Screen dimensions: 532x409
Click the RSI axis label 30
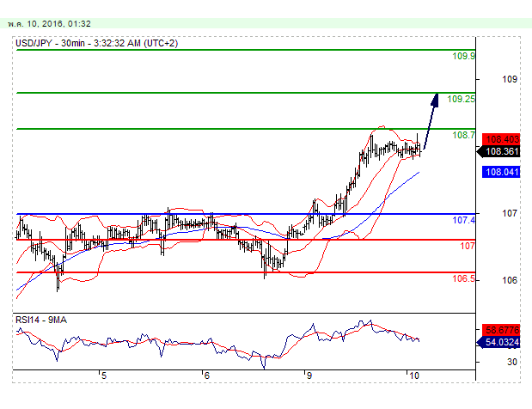coord(512,363)
